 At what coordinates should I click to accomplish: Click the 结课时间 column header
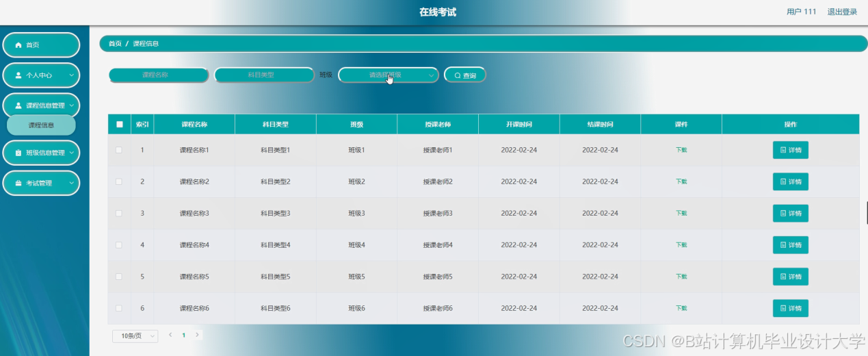(600, 125)
